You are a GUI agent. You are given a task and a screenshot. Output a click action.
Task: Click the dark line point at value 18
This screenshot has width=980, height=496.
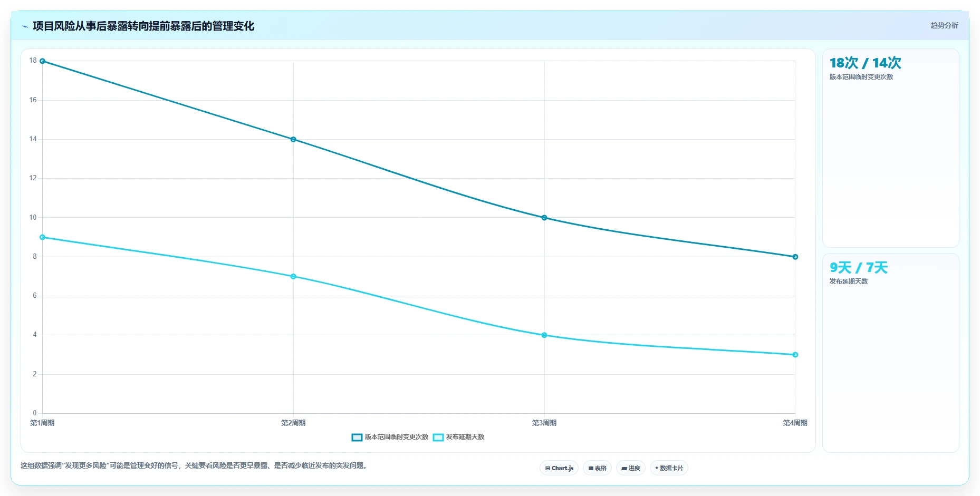tap(43, 61)
